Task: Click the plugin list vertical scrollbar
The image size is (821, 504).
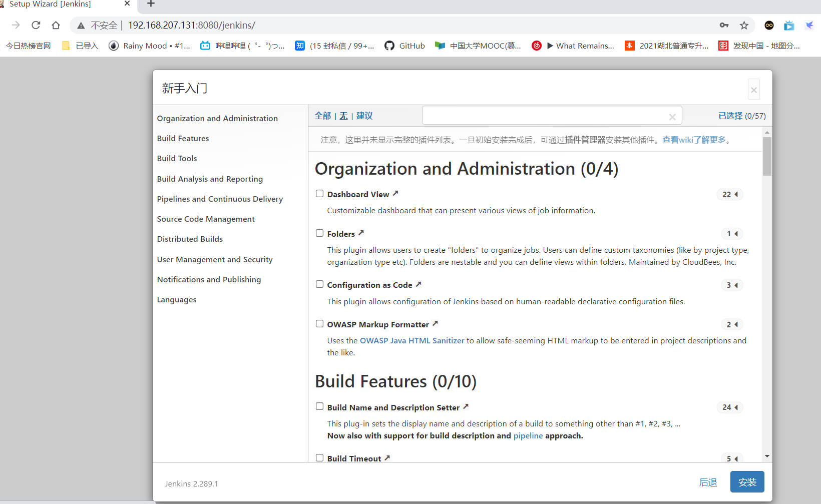Action: (767, 156)
